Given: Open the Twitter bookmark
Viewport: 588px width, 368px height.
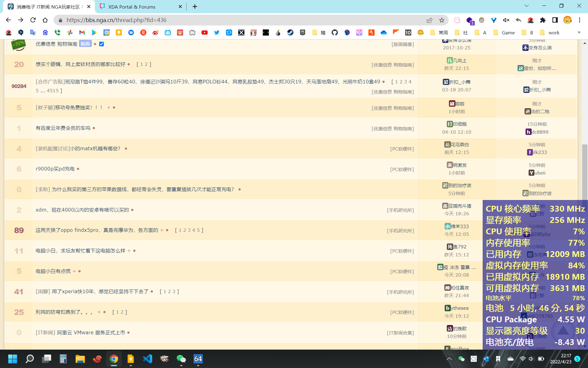Looking at the screenshot, I should click(217, 33).
